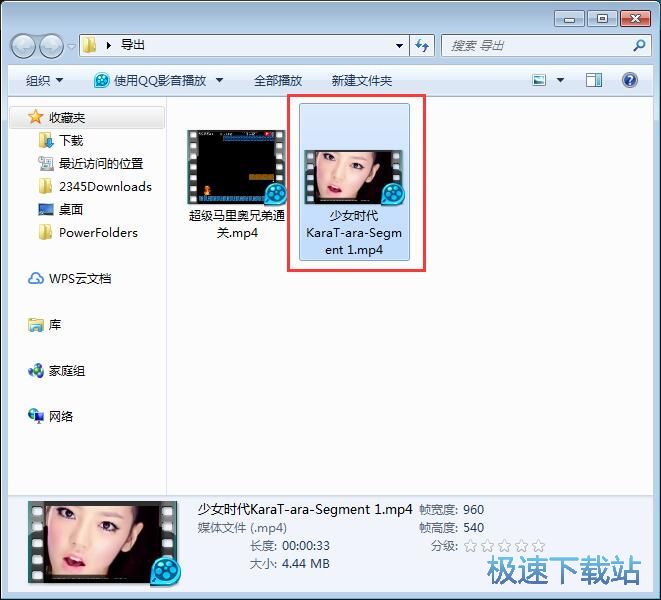661x600 pixels.
Task: Open 桌面 in the sidebar
Action: pos(71,210)
